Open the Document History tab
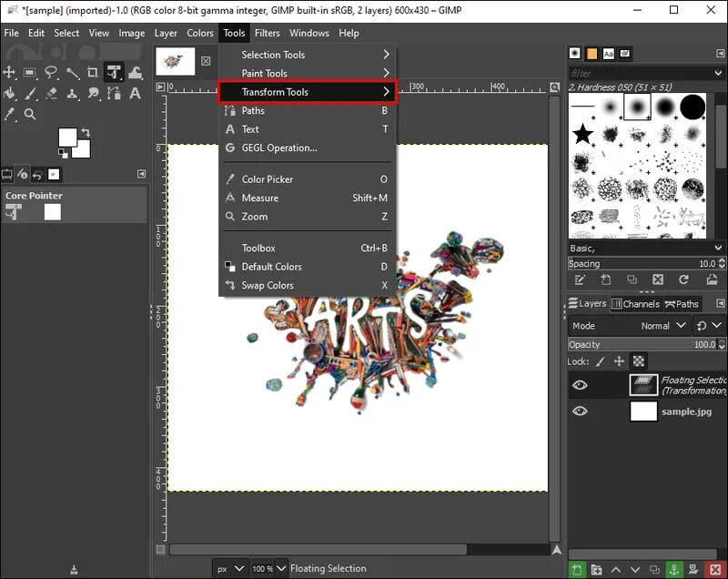The image size is (728, 579). [x=625, y=54]
